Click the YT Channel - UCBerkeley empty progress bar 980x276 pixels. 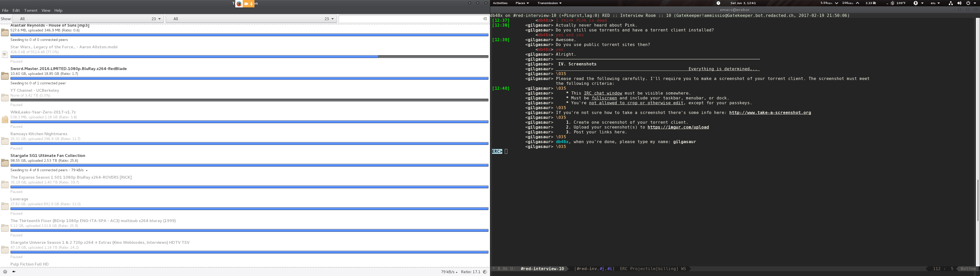(x=249, y=100)
